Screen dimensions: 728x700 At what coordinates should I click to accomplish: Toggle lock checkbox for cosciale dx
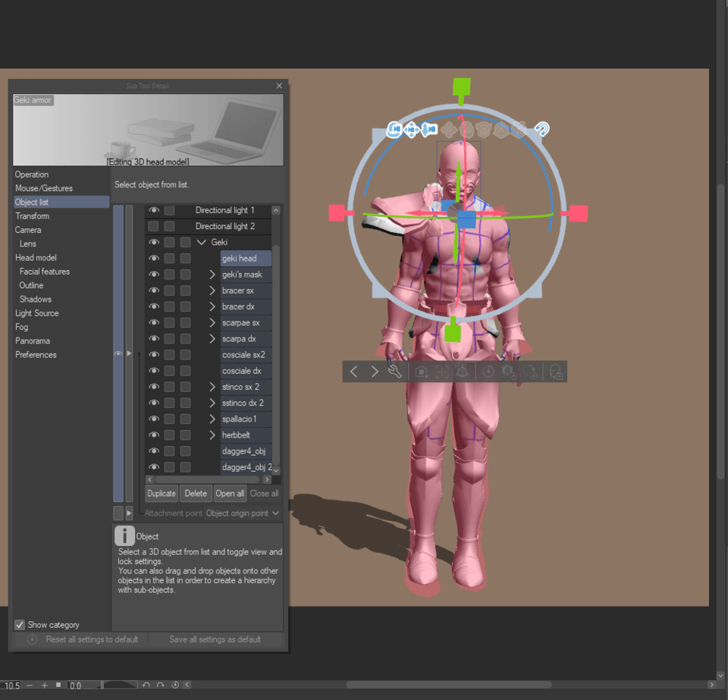pos(169,370)
